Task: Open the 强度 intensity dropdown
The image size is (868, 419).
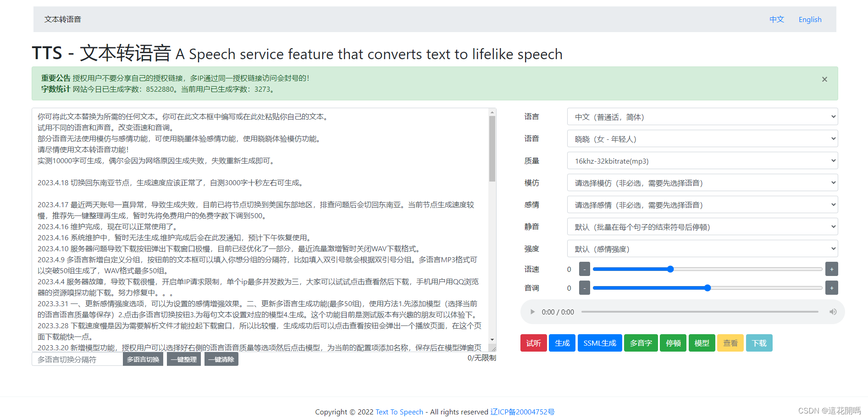Action: pyautogui.click(x=702, y=249)
